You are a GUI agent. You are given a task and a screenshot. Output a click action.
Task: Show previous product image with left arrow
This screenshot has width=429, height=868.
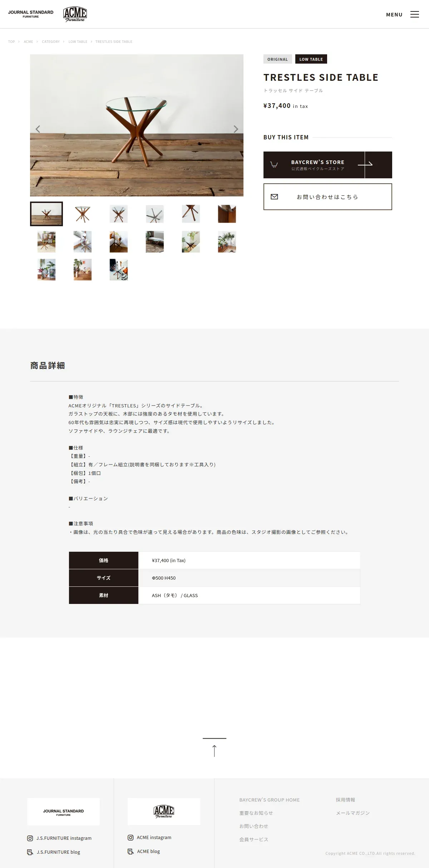(x=38, y=129)
